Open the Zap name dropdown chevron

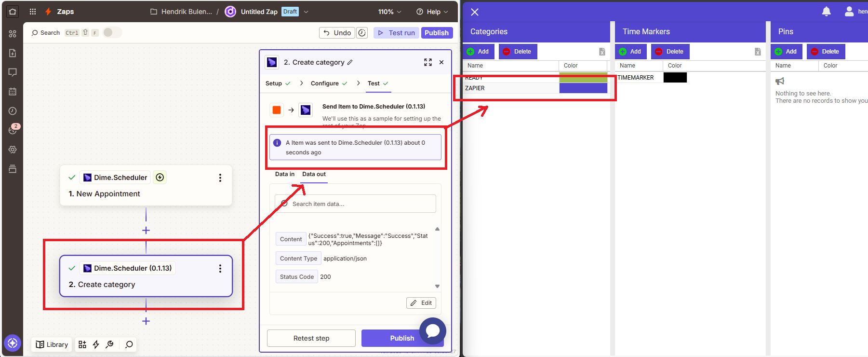click(x=306, y=12)
